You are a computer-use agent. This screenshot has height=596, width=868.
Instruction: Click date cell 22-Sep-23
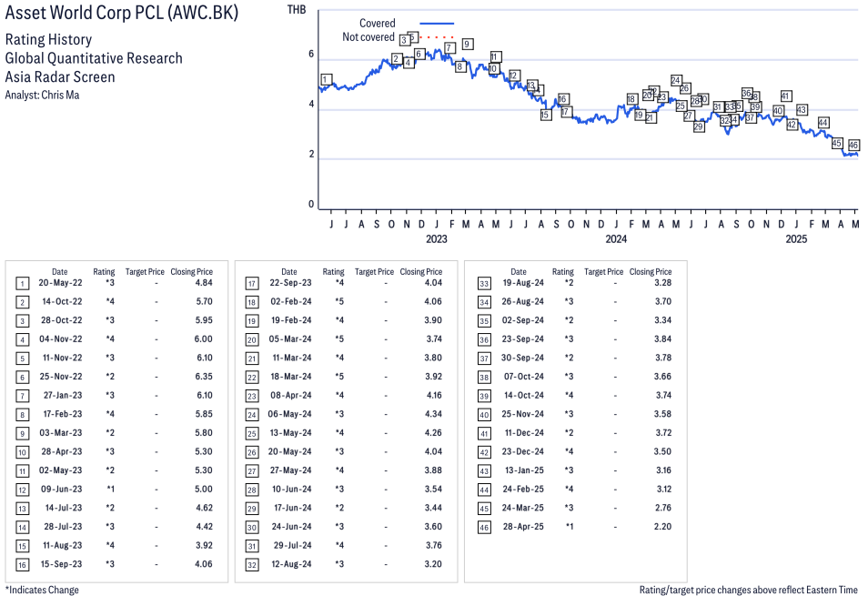pyautogui.click(x=290, y=283)
